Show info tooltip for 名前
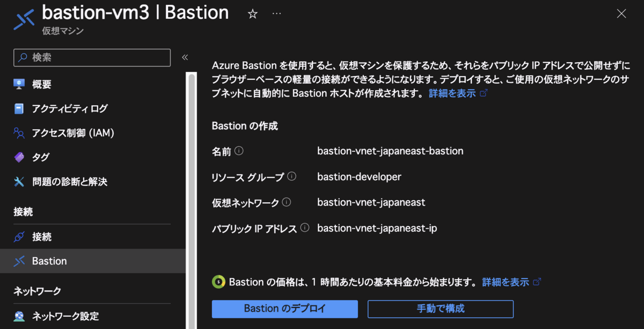 point(239,151)
